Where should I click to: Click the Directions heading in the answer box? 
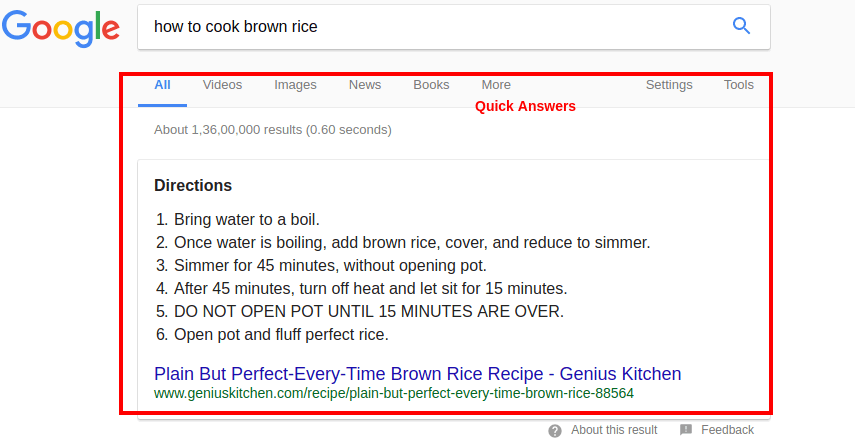pyautogui.click(x=193, y=186)
